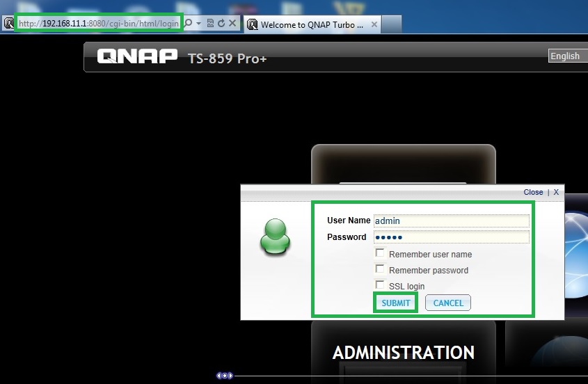Click the CANCEL button

(448, 303)
